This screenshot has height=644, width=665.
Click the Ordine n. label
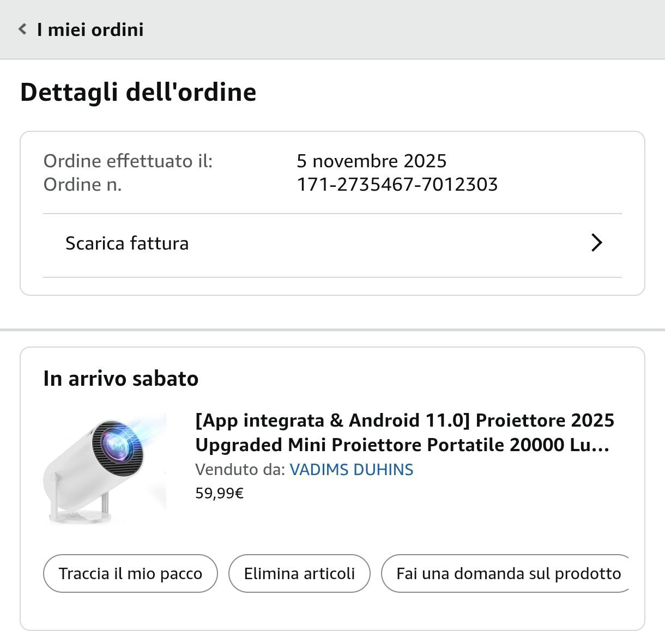click(82, 185)
